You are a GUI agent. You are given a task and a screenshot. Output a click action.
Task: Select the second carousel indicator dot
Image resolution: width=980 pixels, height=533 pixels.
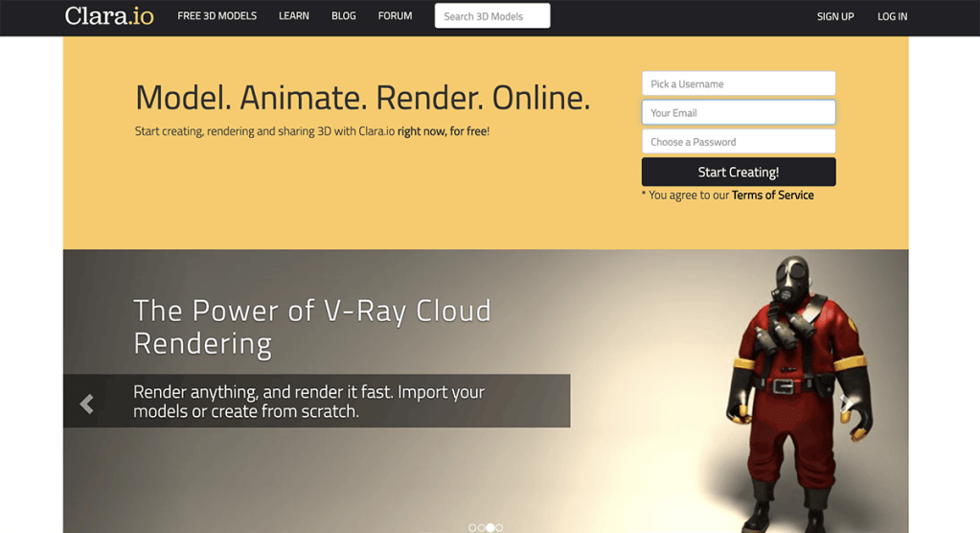[x=481, y=527]
